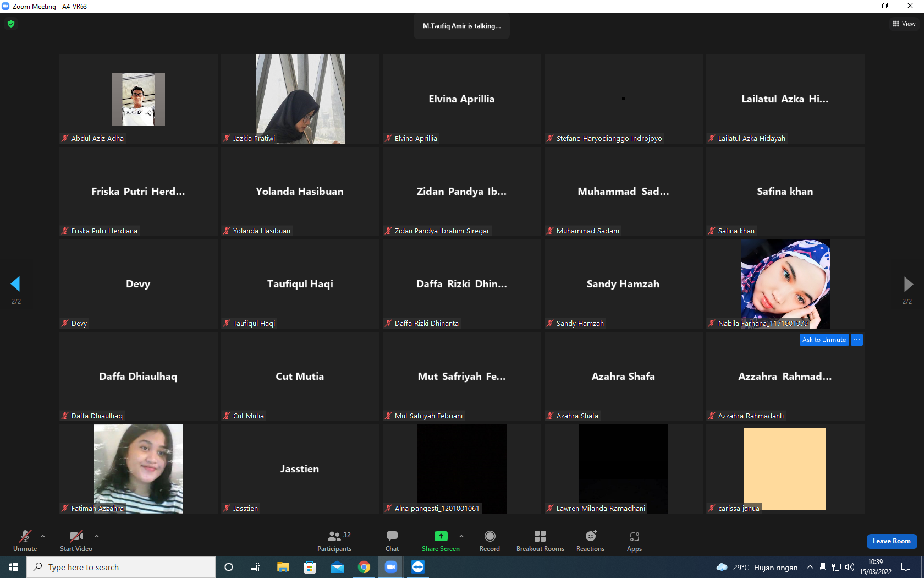Expand audio options next to Unmute
The height and width of the screenshot is (578, 924).
43,536
